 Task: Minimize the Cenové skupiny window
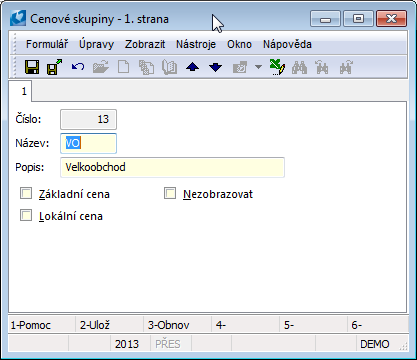pos(325,18)
